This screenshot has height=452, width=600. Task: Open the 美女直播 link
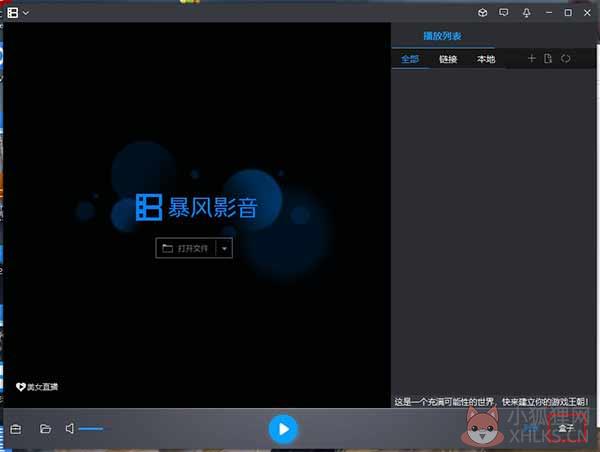pyautogui.click(x=37, y=387)
